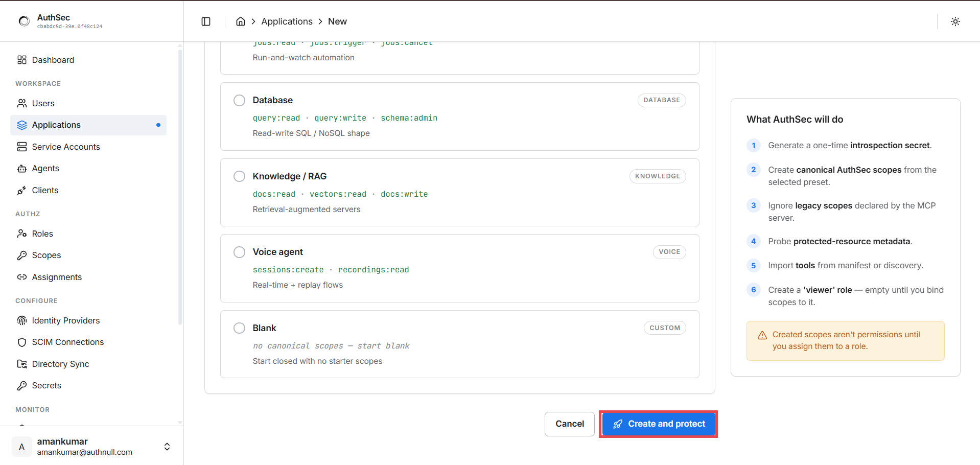
Task: Navigate to the Applications breadcrumb link
Action: (287, 21)
